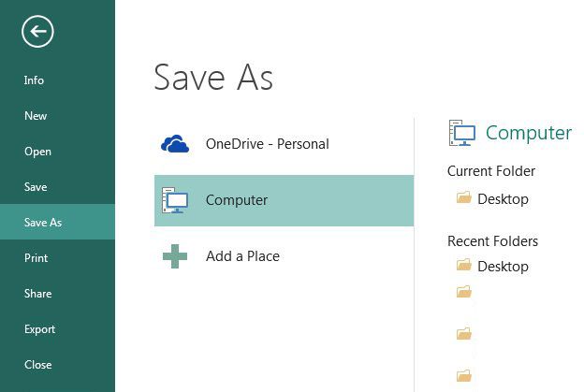Open the Export menu item

(x=39, y=329)
